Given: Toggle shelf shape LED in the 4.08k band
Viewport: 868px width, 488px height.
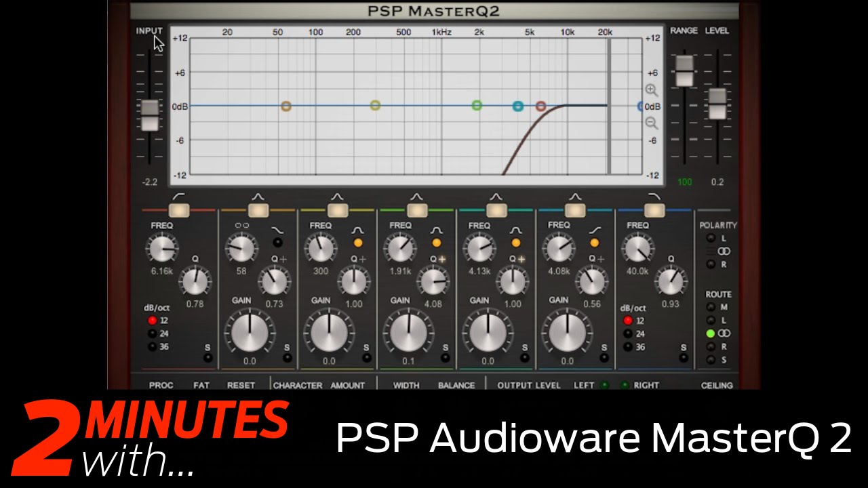Looking at the screenshot, I should 595,243.
